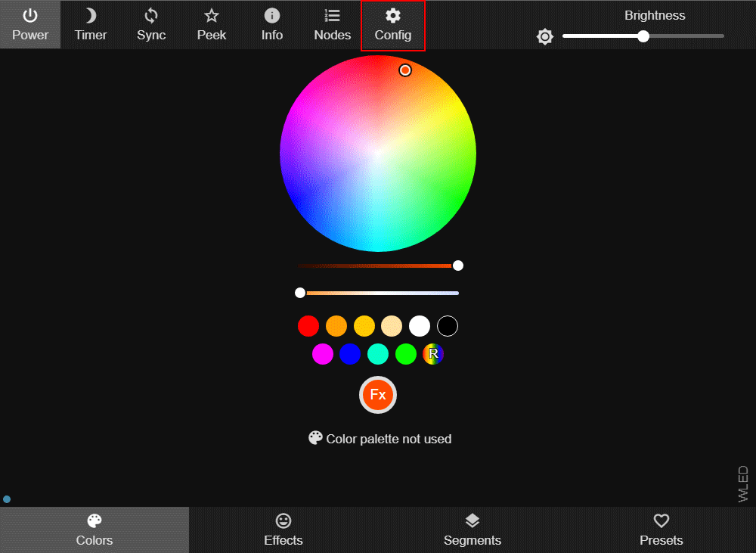This screenshot has width=756, height=553.
Task: Click the color wheel picker handle
Action: click(405, 70)
